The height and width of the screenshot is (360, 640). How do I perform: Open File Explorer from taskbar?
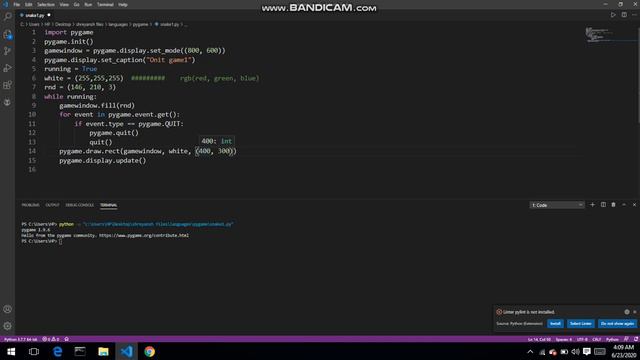[103, 351]
